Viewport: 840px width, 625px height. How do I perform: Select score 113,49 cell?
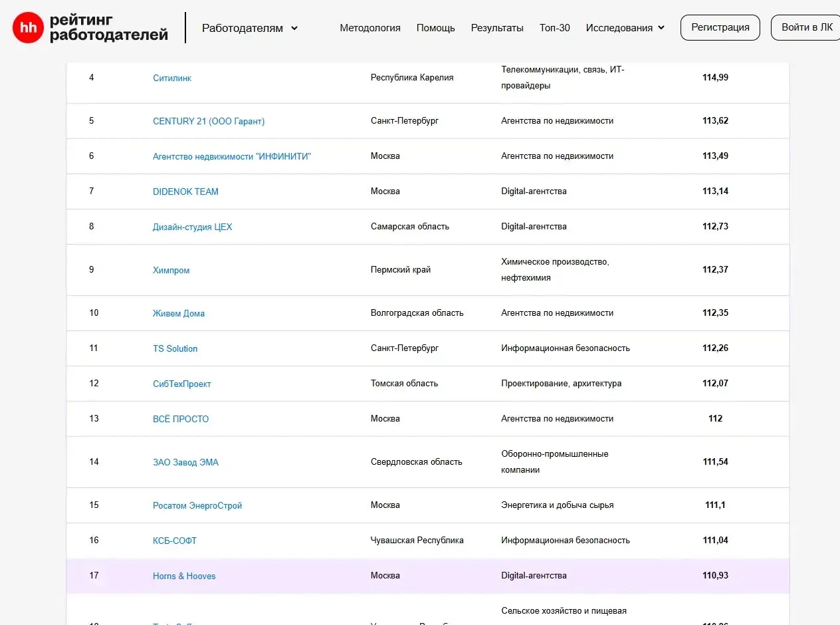pos(715,156)
